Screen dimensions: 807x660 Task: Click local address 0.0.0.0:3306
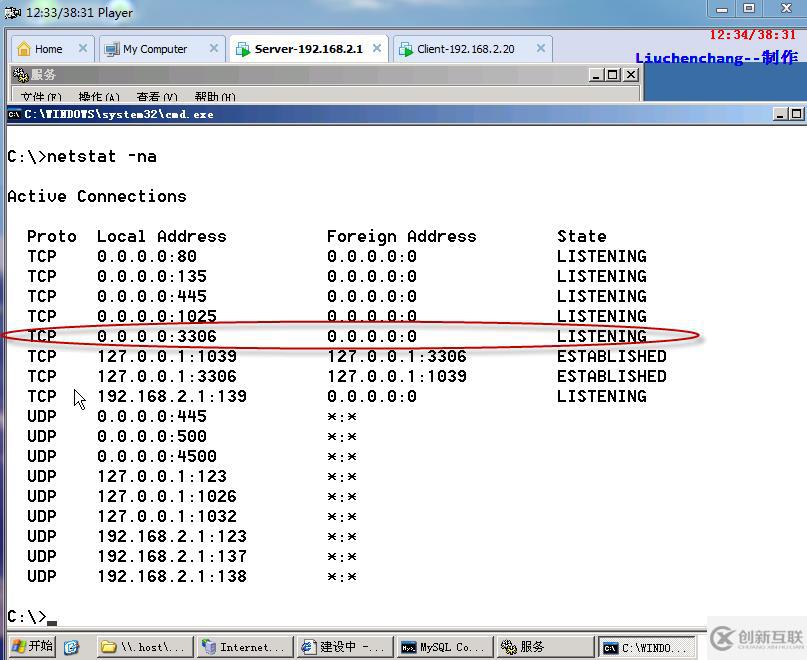tap(157, 336)
